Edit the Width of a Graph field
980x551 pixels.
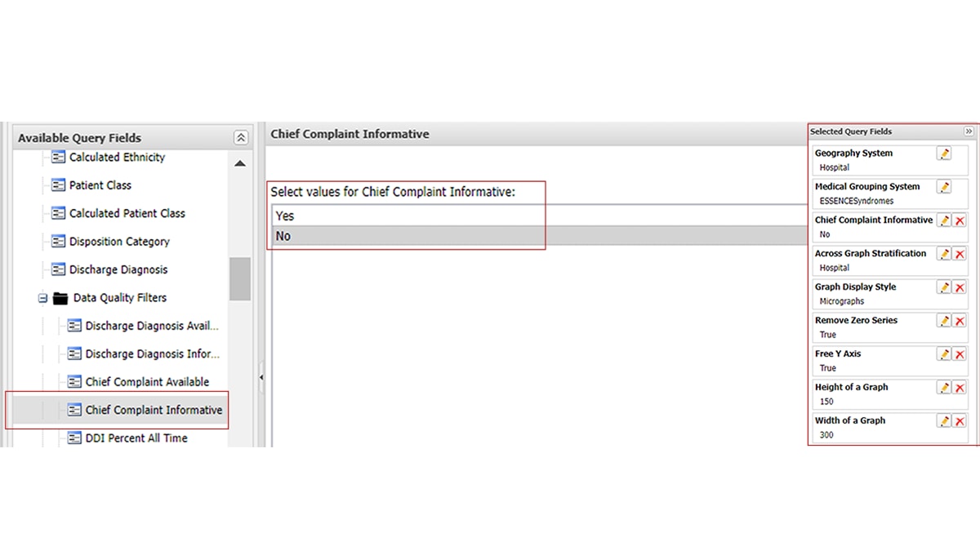944,421
